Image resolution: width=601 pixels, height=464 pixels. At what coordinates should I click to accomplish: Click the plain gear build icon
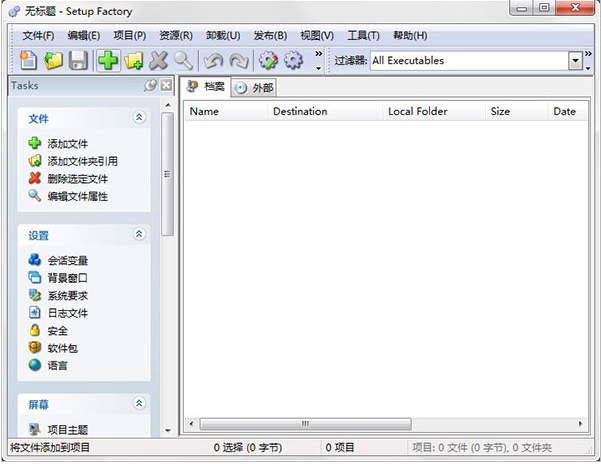click(x=294, y=61)
